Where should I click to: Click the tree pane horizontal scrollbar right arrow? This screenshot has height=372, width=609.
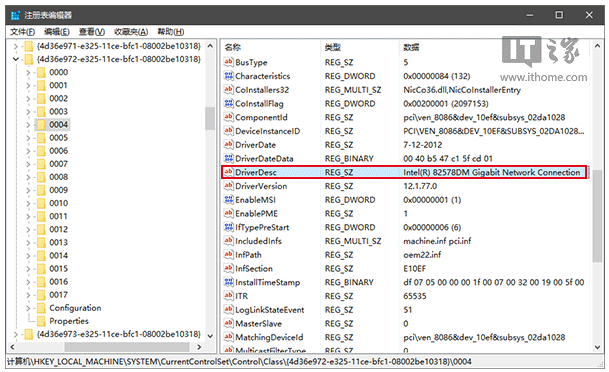pyautogui.click(x=199, y=347)
